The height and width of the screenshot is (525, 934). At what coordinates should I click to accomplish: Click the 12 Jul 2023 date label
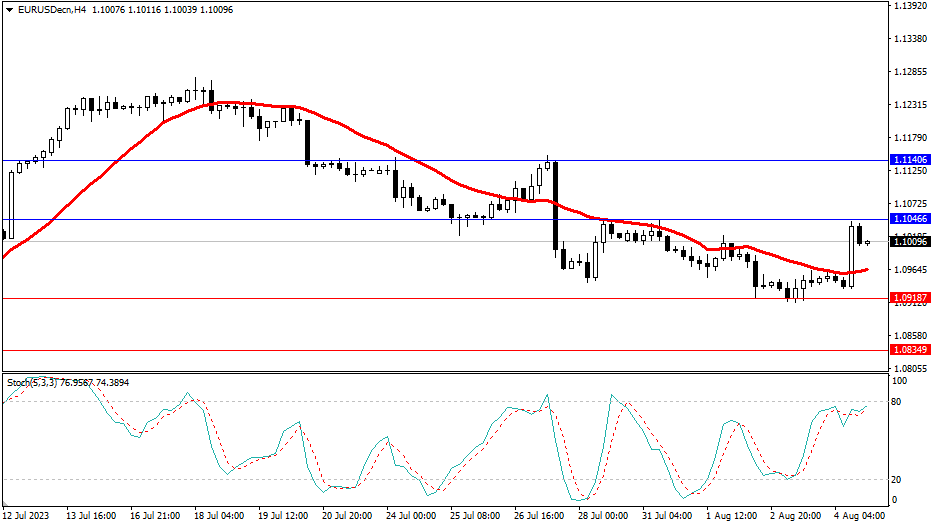click(x=26, y=516)
